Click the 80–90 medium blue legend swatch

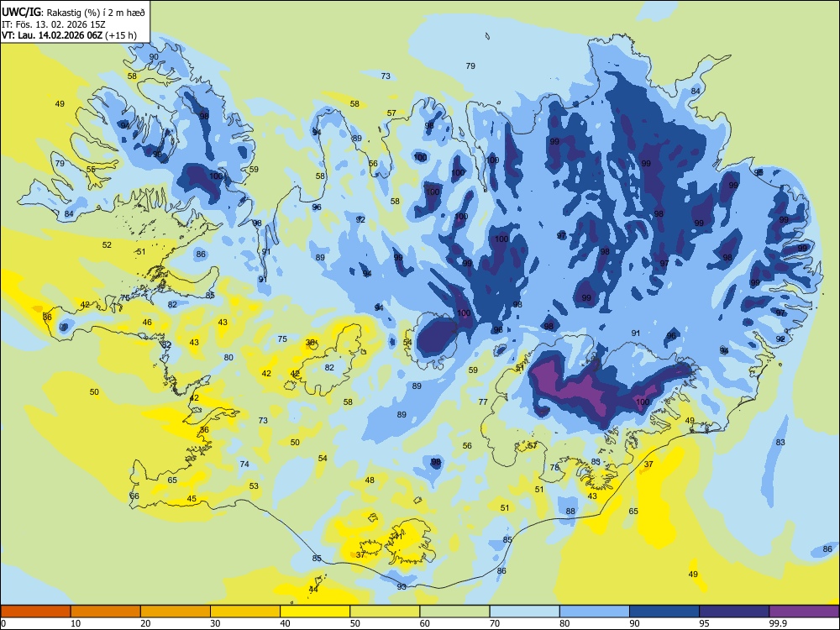tap(595, 612)
